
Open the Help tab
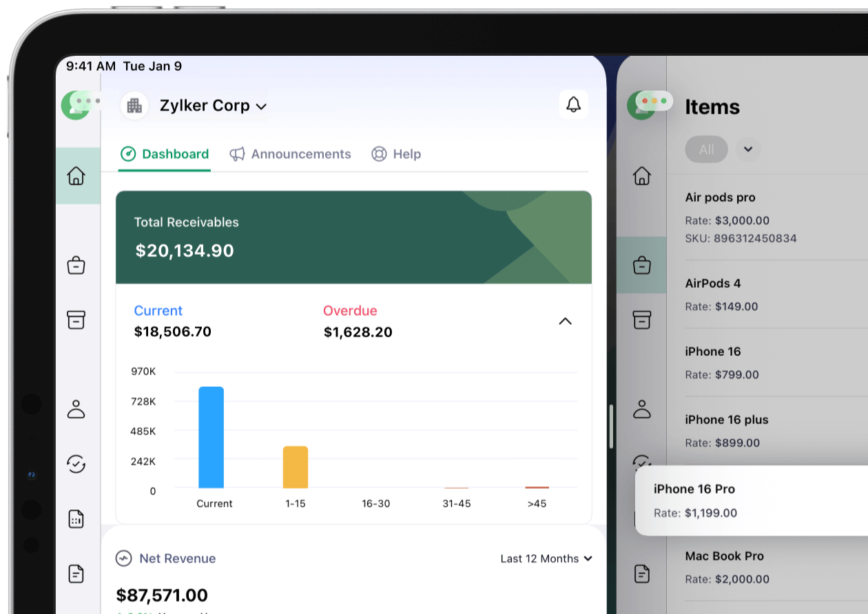click(396, 154)
